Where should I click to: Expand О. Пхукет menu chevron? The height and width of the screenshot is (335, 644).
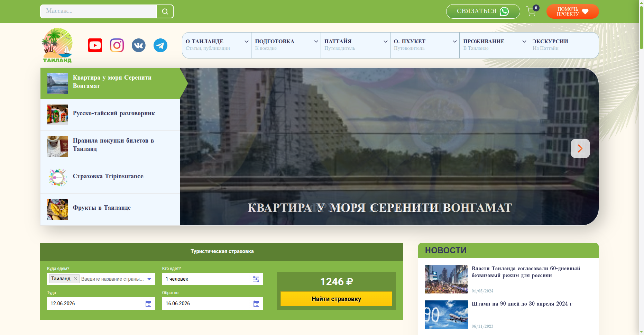455,42
